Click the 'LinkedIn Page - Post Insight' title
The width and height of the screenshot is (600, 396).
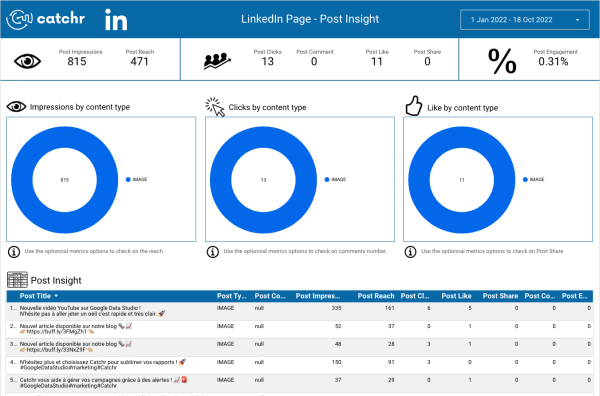click(x=310, y=19)
